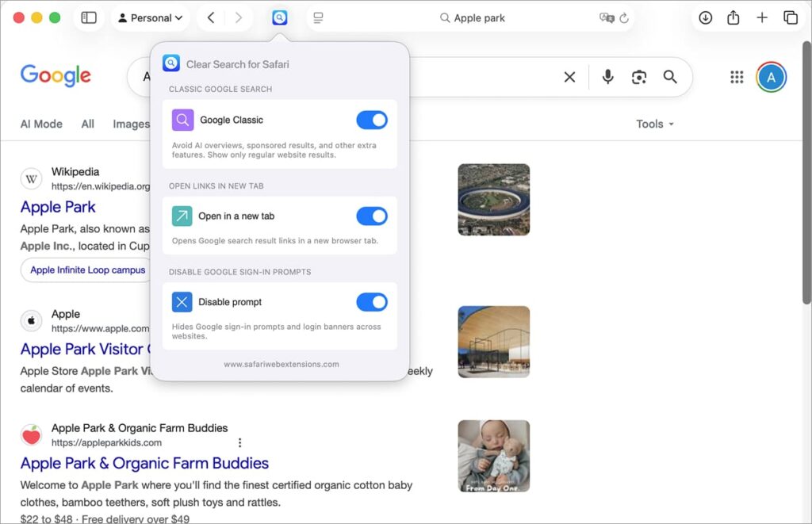Open Google Lens image search

(639, 77)
